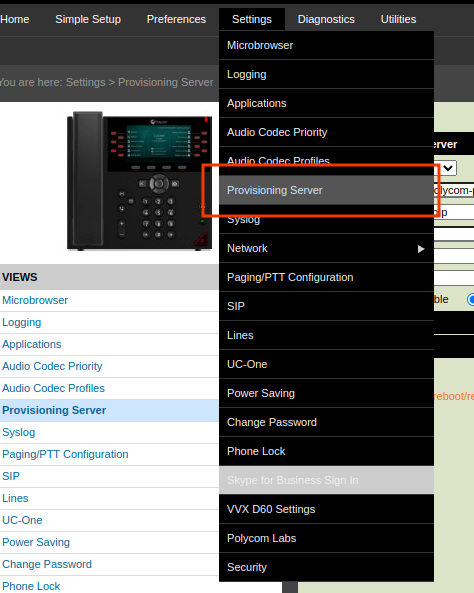Open Lines link in the Views sidebar
This screenshot has height=593, width=474.
pyautogui.click(x=15, y=498)
